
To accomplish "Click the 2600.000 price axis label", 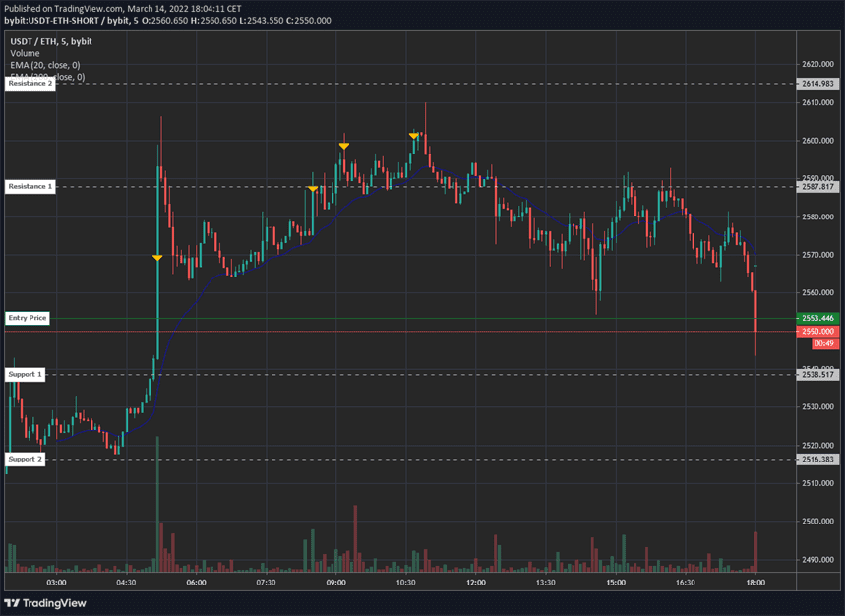I will click(x=818, y=141).
